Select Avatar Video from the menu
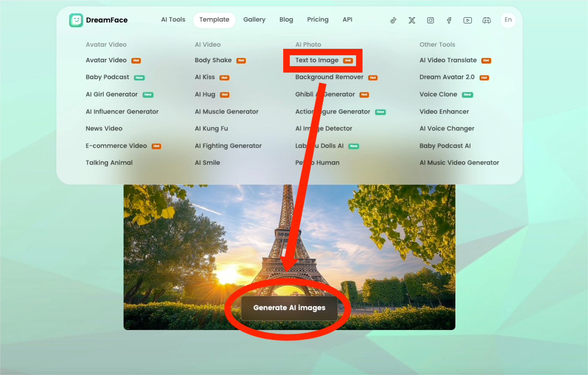588x375 pixels. pos(106,60)
